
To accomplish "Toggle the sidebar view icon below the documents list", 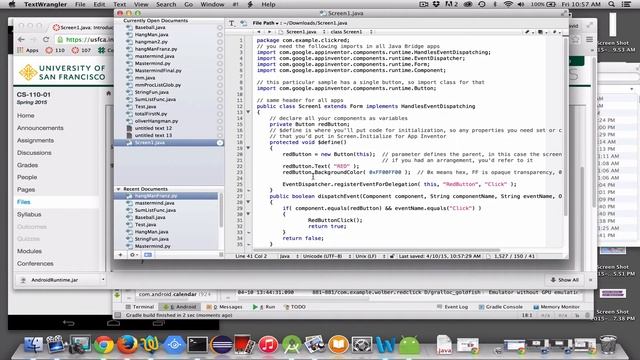I will [x=148, y=255].
